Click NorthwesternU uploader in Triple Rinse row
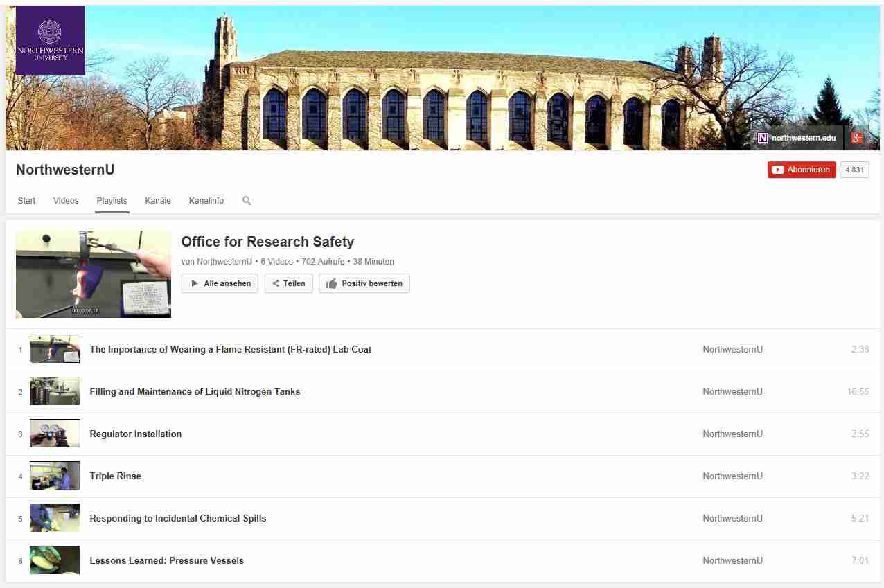 click(732, 476)
